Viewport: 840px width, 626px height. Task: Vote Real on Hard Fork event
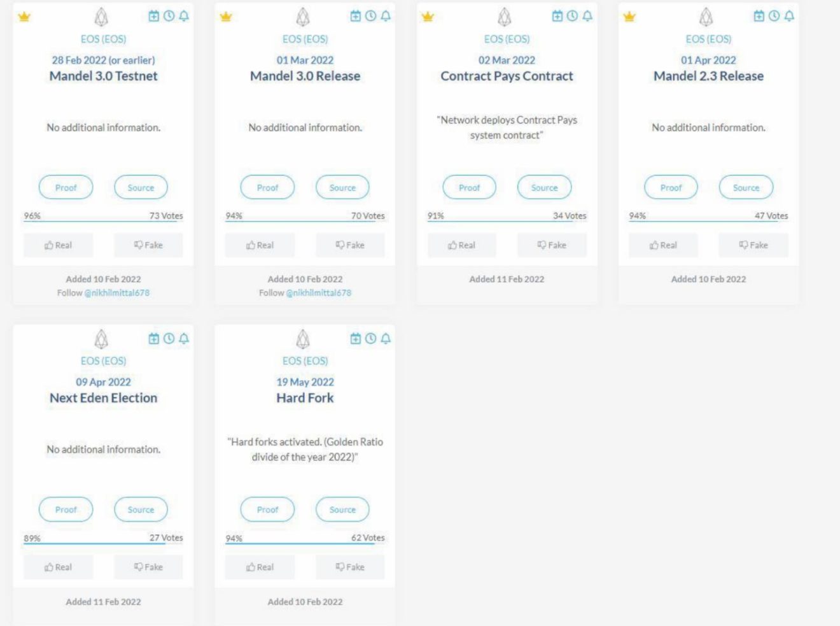[260, 567]
